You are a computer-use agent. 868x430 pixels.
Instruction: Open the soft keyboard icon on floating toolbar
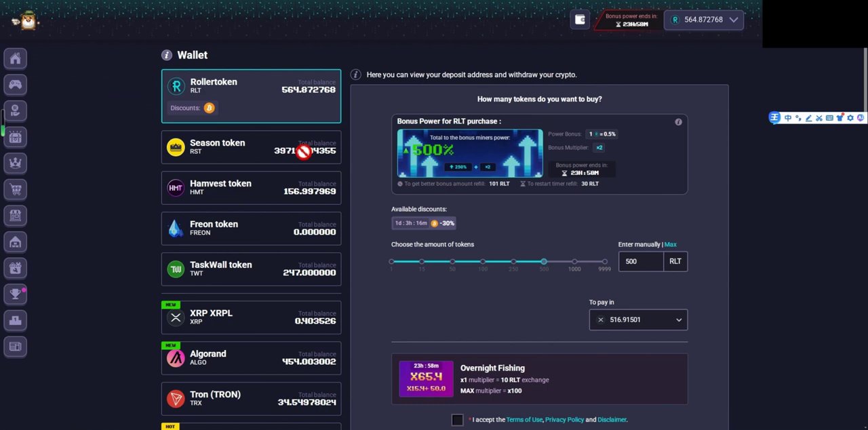pyautogui.click(x=829, y=118)
